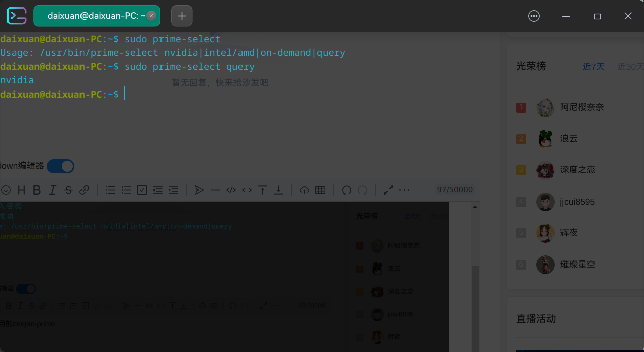Insert an unordered bullet list
Image resolution: width=644 pixels, height=352 pixels.
110,190
